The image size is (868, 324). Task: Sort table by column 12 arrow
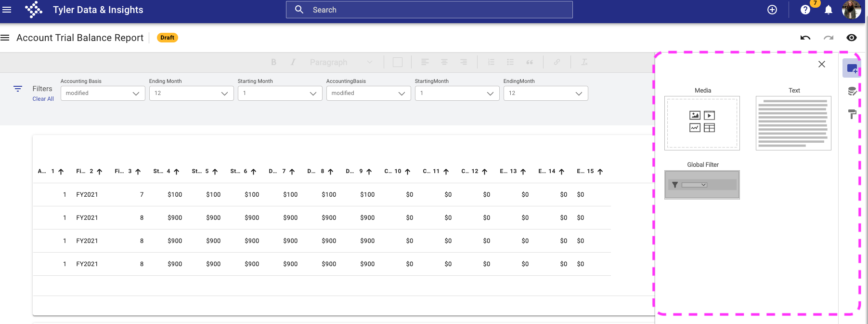(485, 172)
